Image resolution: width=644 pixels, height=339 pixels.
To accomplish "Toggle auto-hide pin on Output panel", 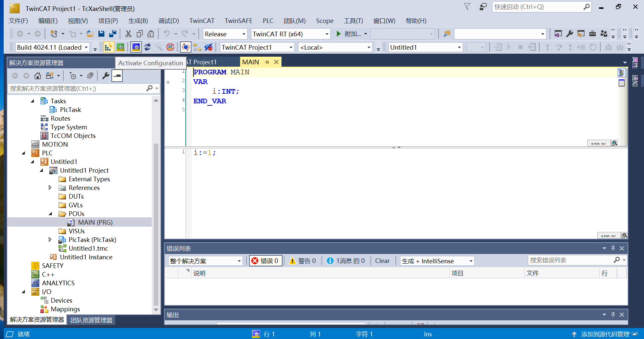I will pos(613,315).
